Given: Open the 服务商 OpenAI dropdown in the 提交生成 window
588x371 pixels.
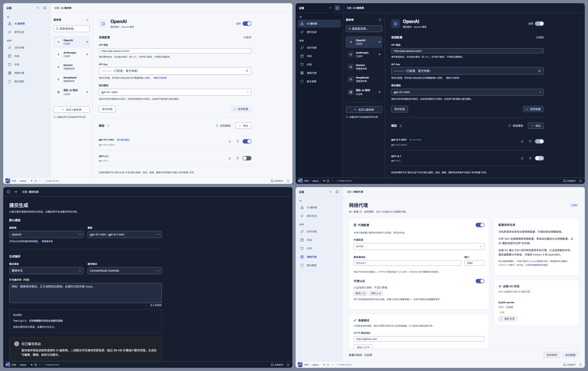Looking at the screenshot, I should coord(46,234).
